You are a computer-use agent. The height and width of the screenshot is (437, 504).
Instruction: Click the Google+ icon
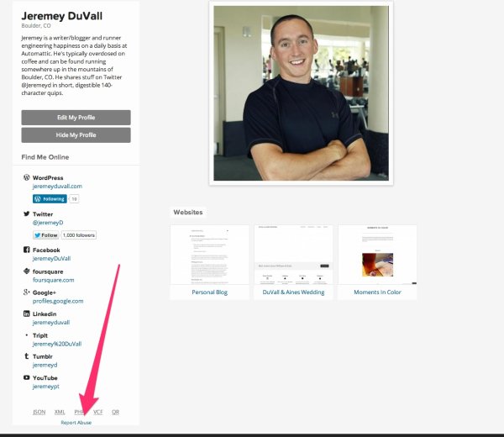[27, 292]
